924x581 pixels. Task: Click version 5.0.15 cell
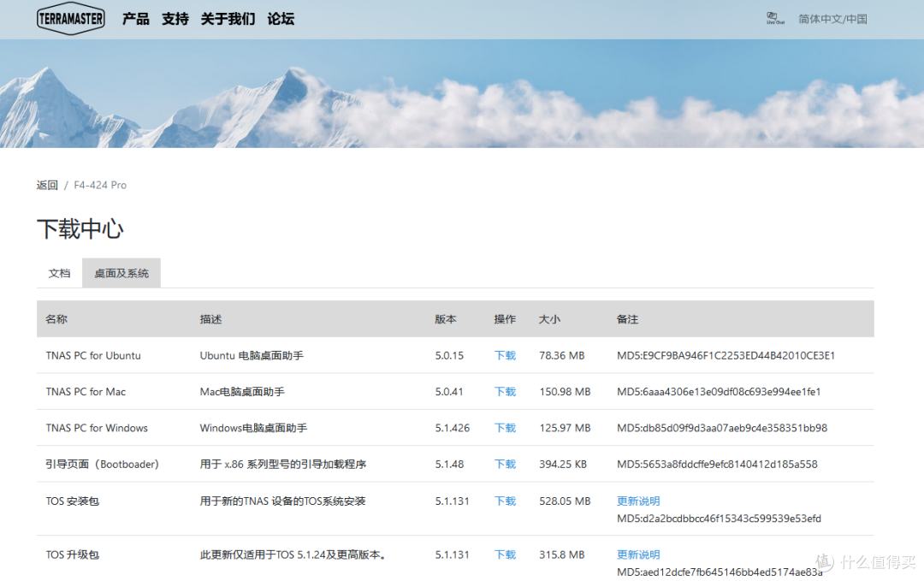(449, 355)
